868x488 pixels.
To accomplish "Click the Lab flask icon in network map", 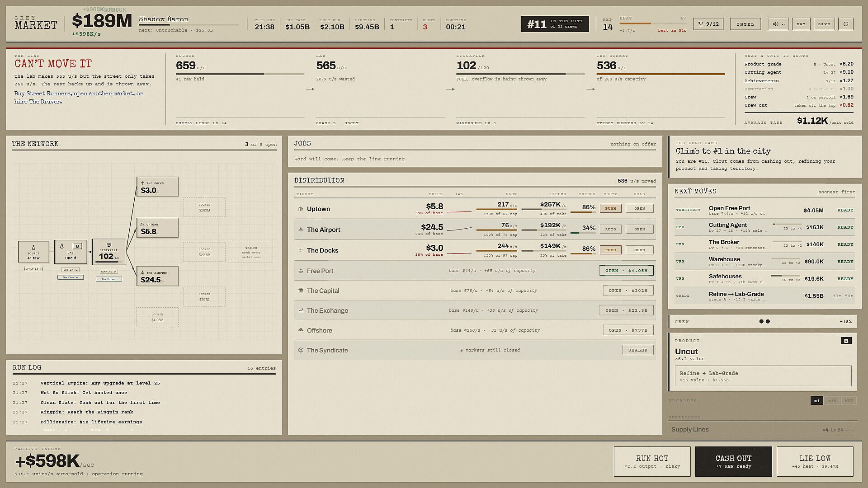I will [62, 246].
